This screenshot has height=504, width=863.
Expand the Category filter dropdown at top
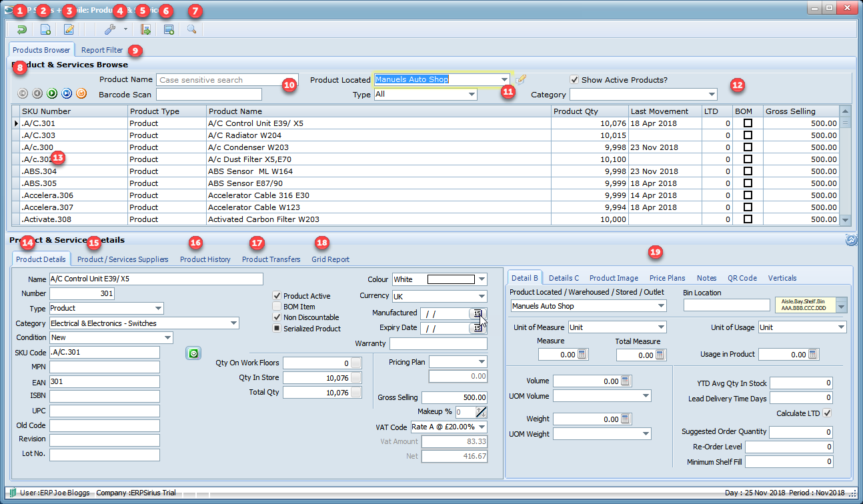coord(712,95)
